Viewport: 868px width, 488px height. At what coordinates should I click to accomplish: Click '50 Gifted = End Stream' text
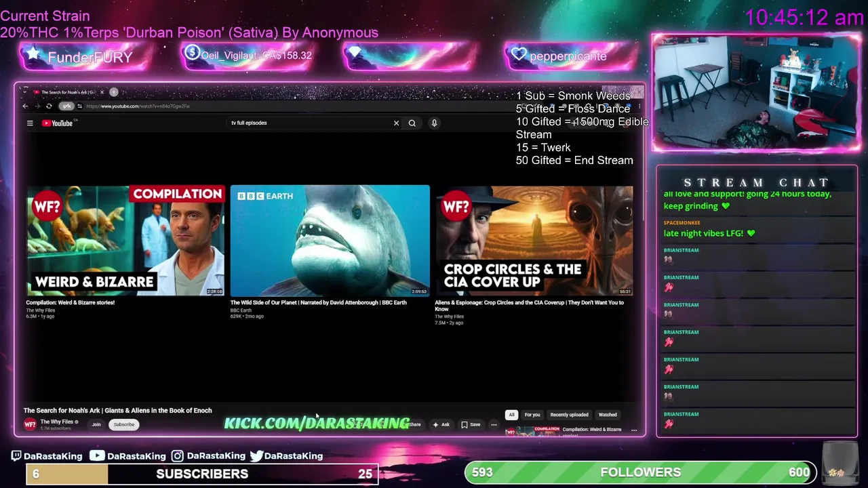(574, 161)
